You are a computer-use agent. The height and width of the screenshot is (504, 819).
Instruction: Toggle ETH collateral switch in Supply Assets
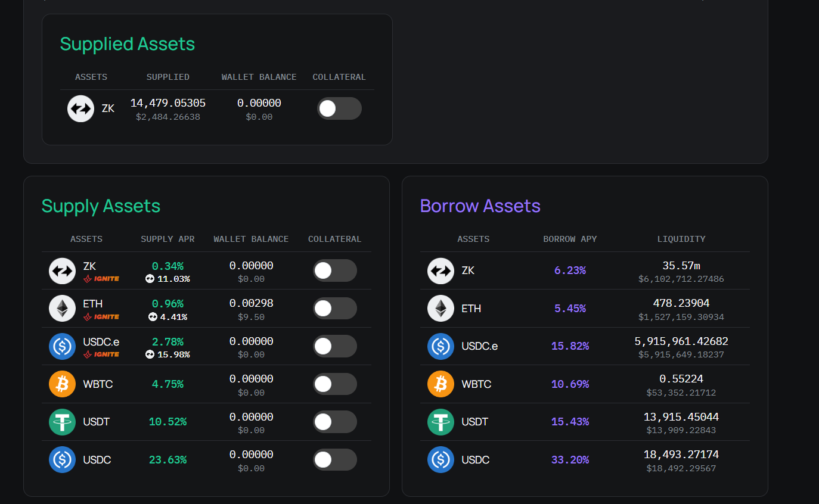tap(335, 309)
